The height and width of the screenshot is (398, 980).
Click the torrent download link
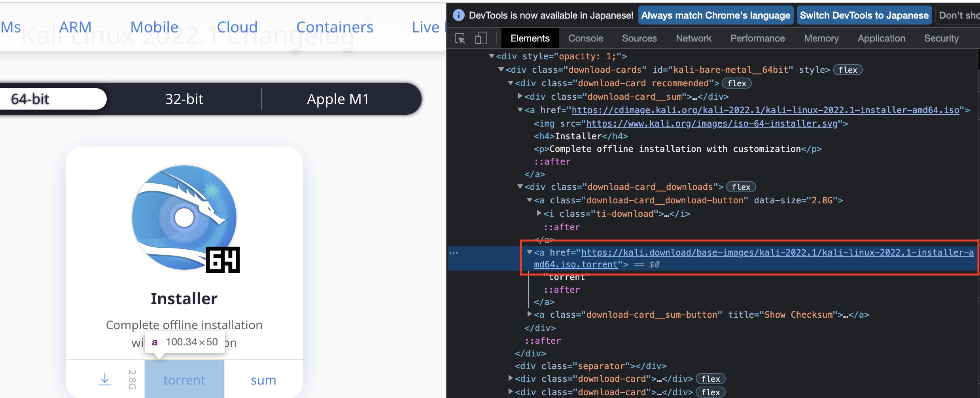[184, 380]
